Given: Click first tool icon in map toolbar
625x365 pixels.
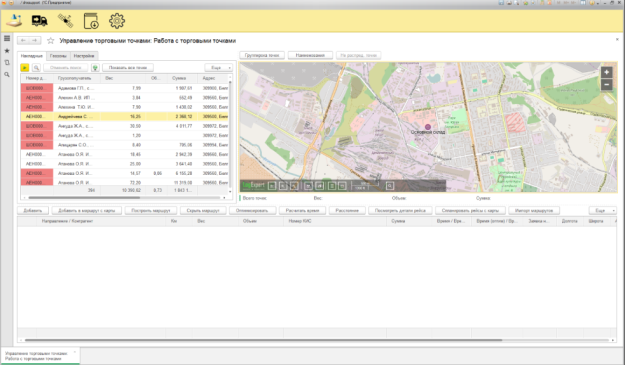Looking at the screenshot, I should (272, 186).
